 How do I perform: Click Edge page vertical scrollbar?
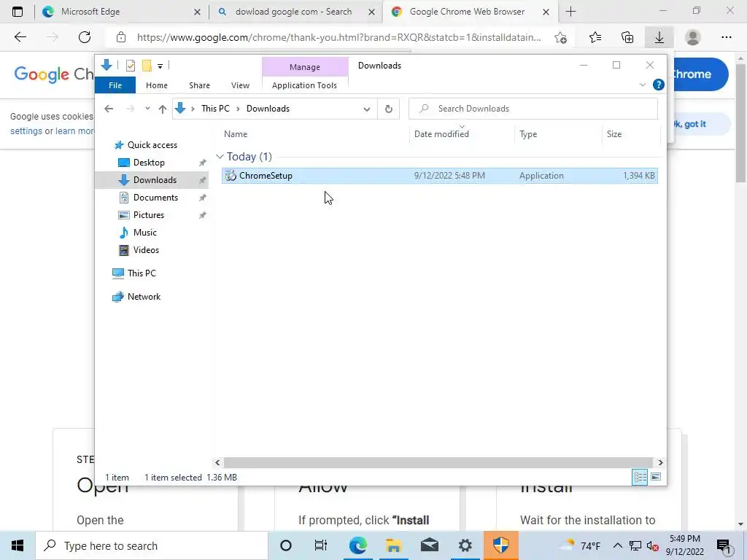pyautogui.click(x=741, y=124)
